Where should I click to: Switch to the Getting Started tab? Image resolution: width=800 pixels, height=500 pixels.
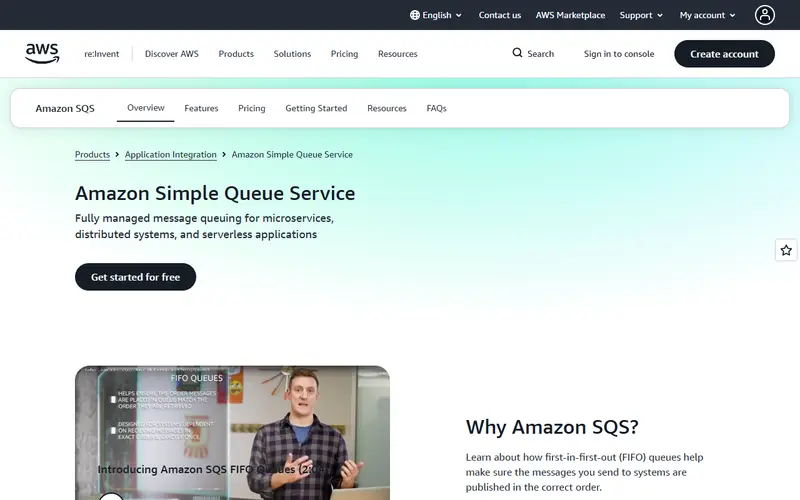[316, 108]
